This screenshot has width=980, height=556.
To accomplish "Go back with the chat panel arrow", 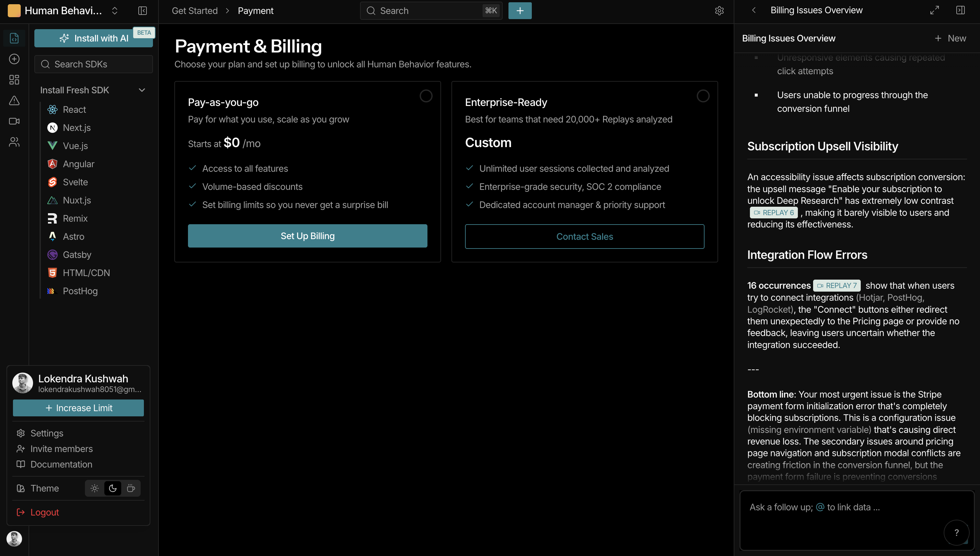I will click(753, 10).
